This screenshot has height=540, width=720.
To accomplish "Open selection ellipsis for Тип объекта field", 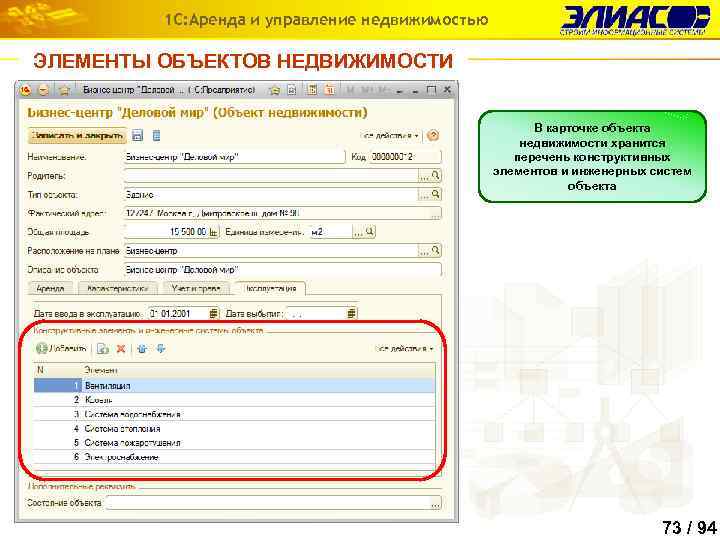I will click(424, 195).
